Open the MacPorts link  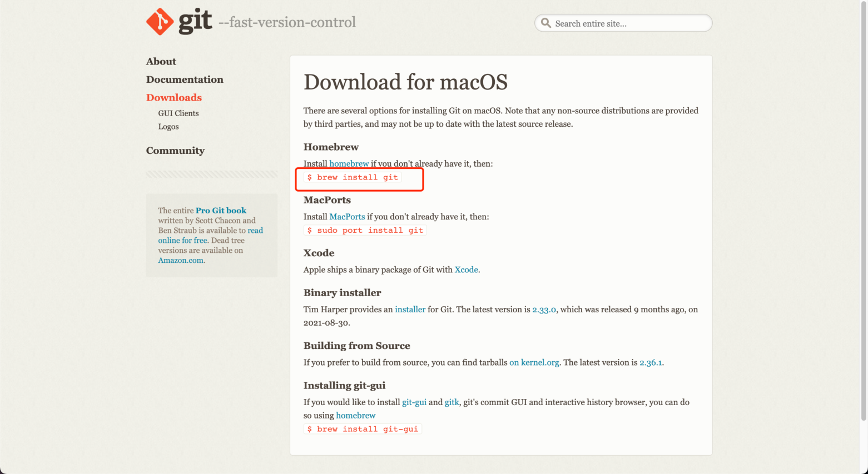[347, 217]
